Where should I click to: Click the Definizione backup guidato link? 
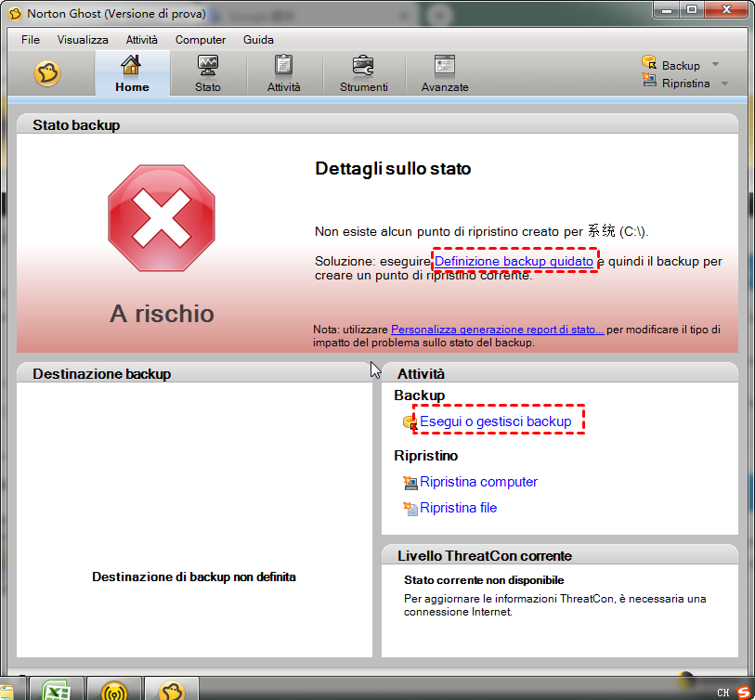click(514, 261)
